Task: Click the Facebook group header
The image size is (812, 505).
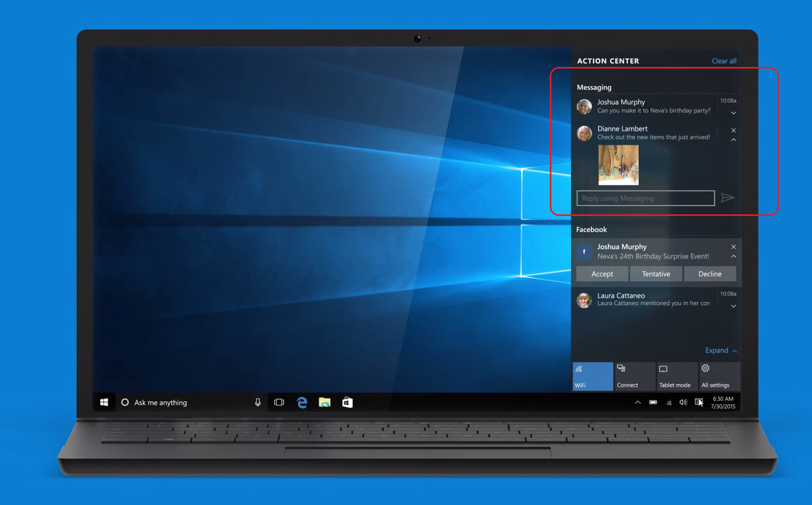Action: pos(591,230)
